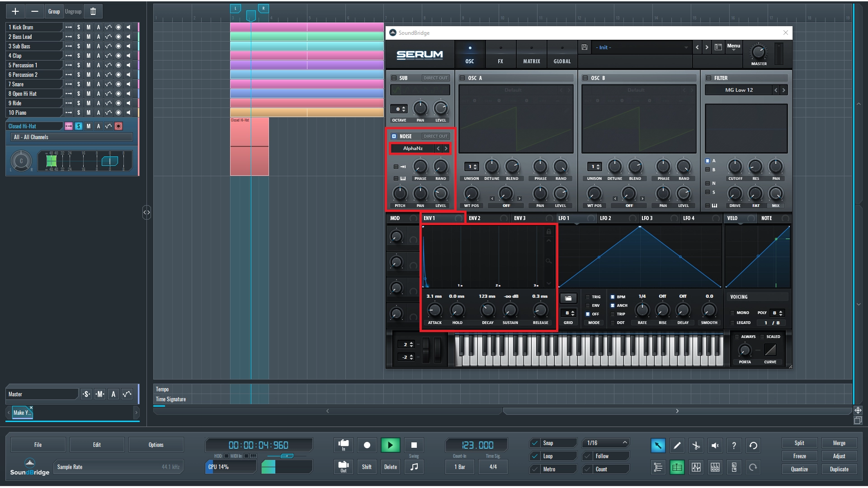Open the AlphaNz noise sample menu

(x=413, y=148)
